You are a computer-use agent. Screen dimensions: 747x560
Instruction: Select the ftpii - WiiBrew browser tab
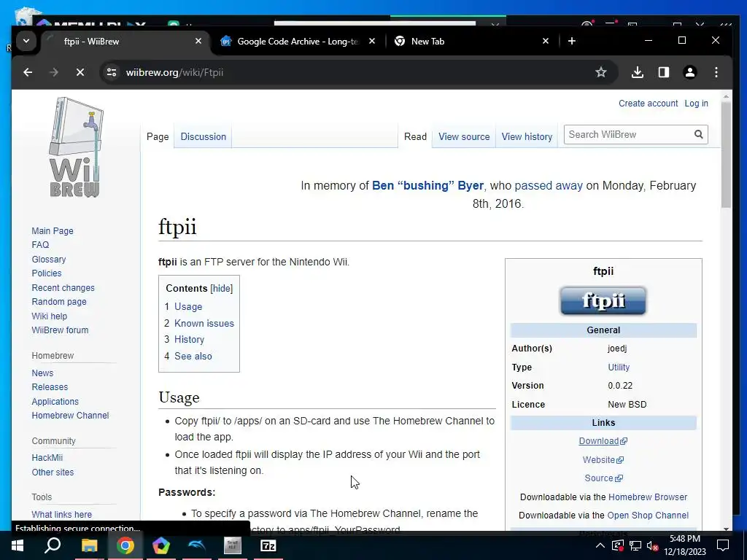pyautogui.click(x=124, y=42)
